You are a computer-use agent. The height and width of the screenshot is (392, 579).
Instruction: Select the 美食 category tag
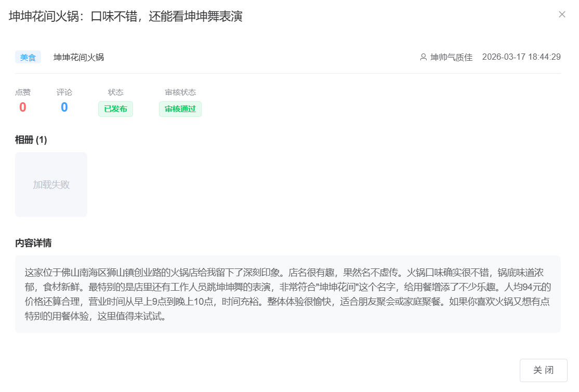tap(28, 57)
